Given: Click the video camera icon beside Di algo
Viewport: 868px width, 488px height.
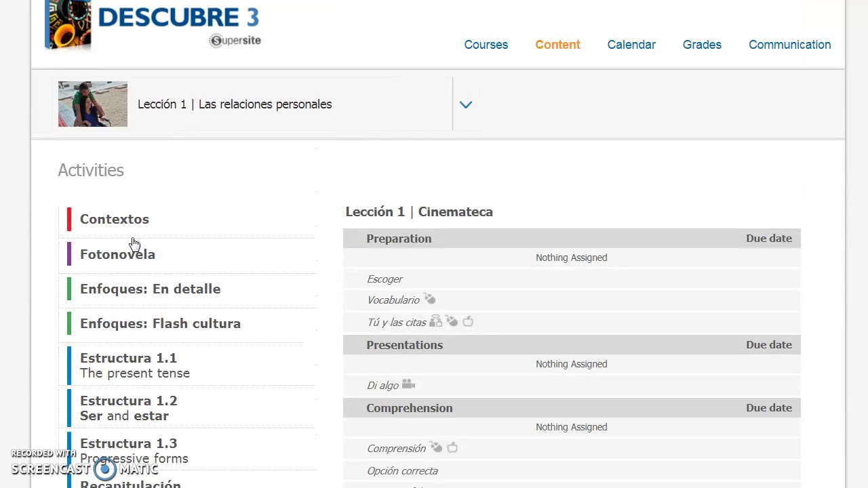Looking at the screenshot, I should point(408,384).
